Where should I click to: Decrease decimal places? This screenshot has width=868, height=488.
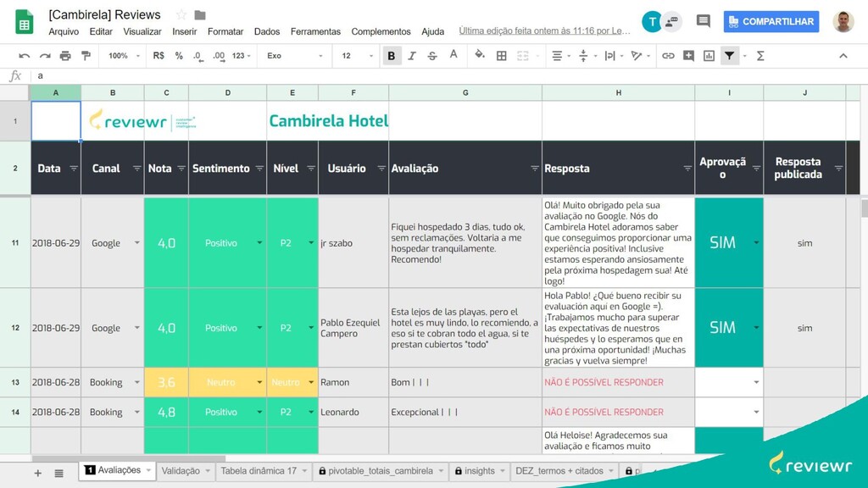coord(198,56)
